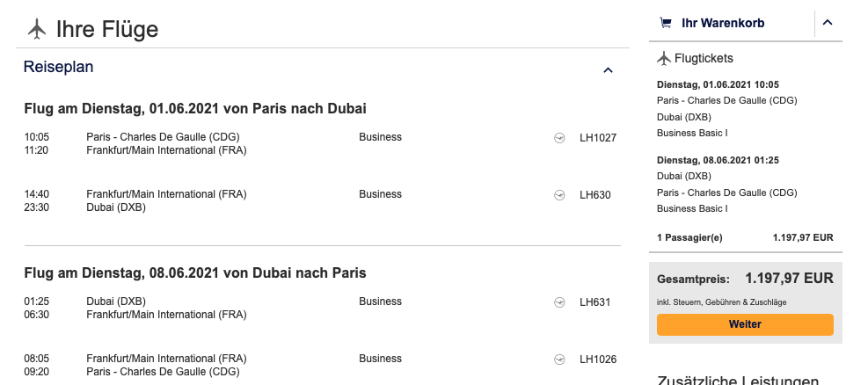Screen dimensions: 868x385
Task: Click the airplane icon beside Flugtickets
Action: [x=664, y=59]
